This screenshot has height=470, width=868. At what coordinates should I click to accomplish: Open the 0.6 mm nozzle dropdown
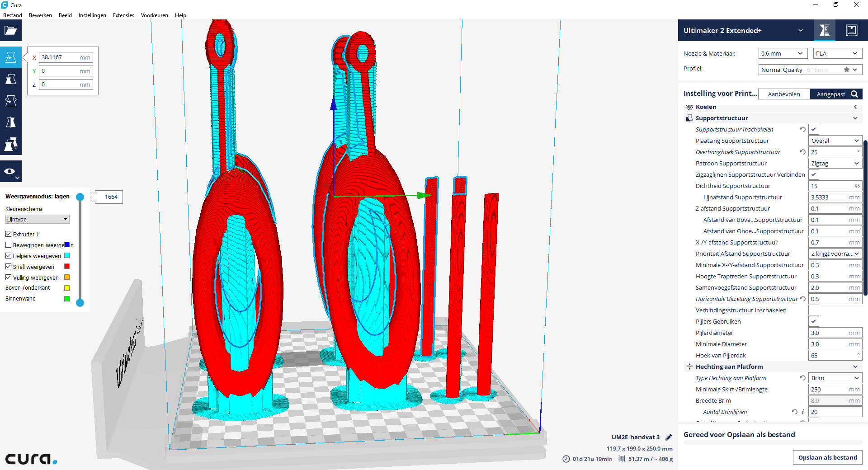tap(783, 53)
